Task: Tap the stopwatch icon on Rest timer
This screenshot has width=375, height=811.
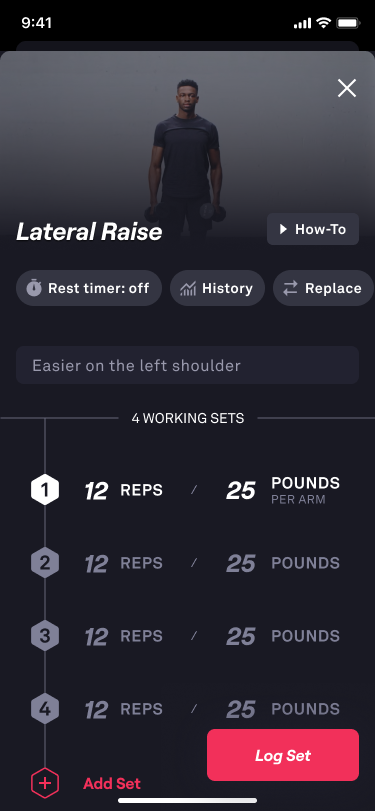Action: (34, 288)
